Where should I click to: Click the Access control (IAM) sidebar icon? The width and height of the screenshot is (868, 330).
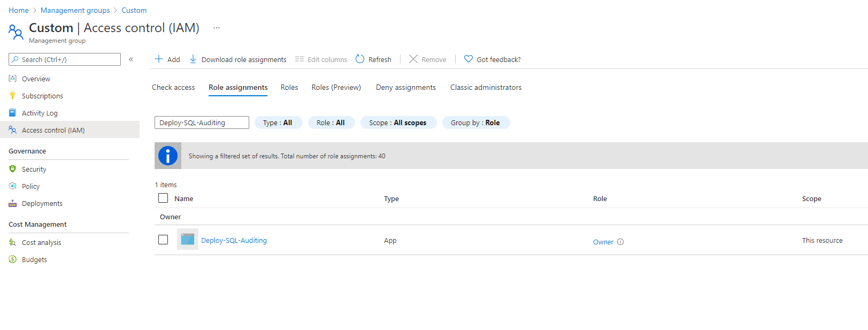[13, 130]
